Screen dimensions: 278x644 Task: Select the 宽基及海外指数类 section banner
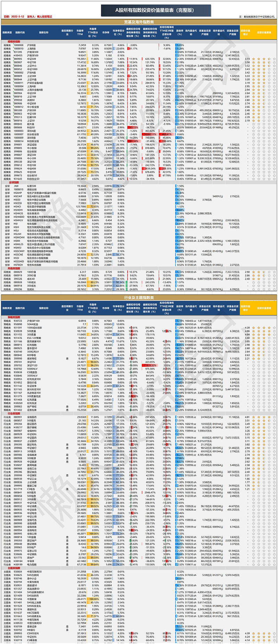click(x=139, y=22)
